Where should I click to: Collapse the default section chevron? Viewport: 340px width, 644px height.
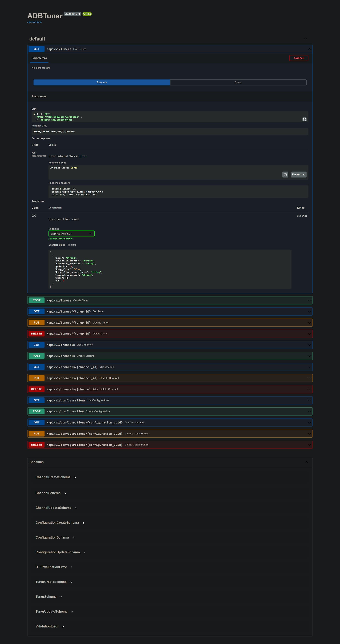pos(305,39)
